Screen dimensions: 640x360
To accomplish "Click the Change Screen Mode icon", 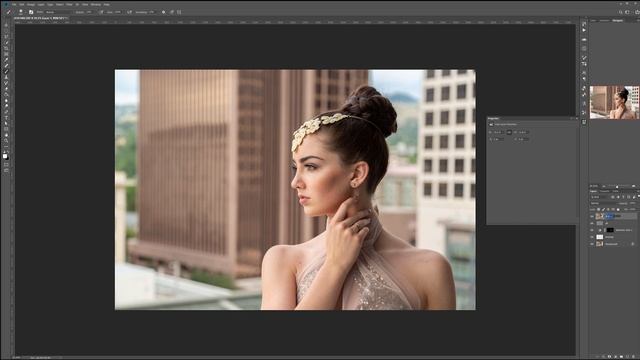I will coord(6,170).
